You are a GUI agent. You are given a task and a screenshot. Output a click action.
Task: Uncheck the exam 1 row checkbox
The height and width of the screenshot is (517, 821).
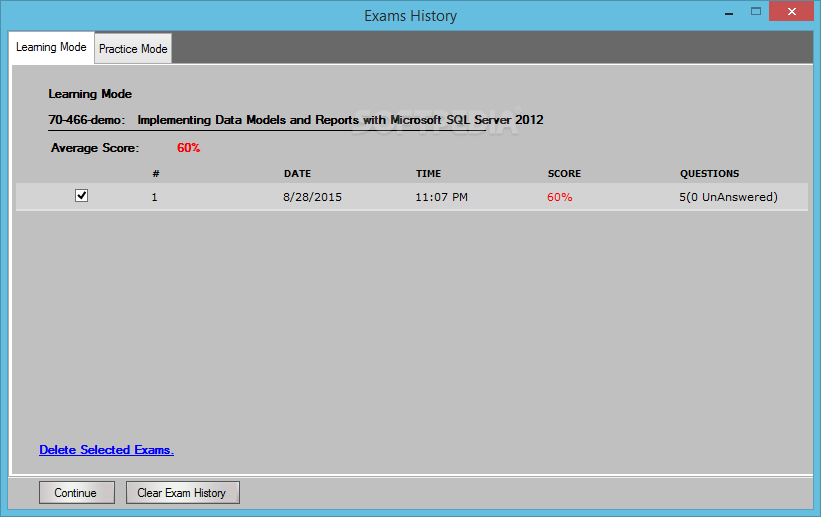(81, 196)
